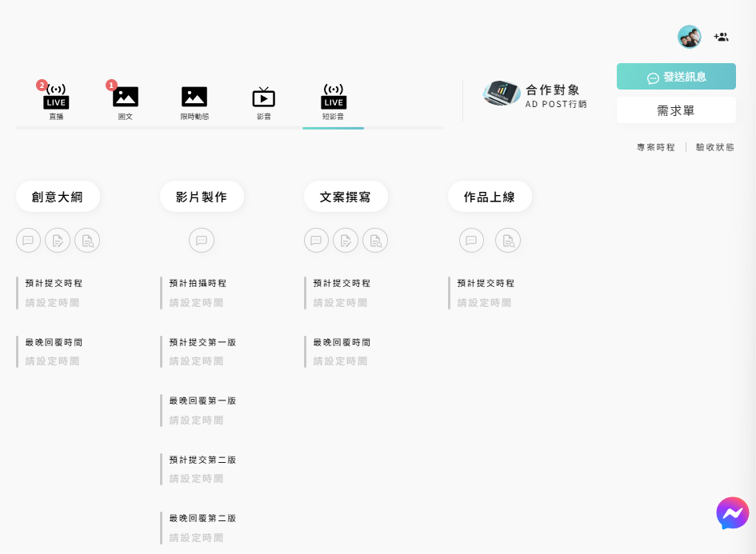Click the 影片製作 stage button
The image size is (756, 554).
pos(202,197)
